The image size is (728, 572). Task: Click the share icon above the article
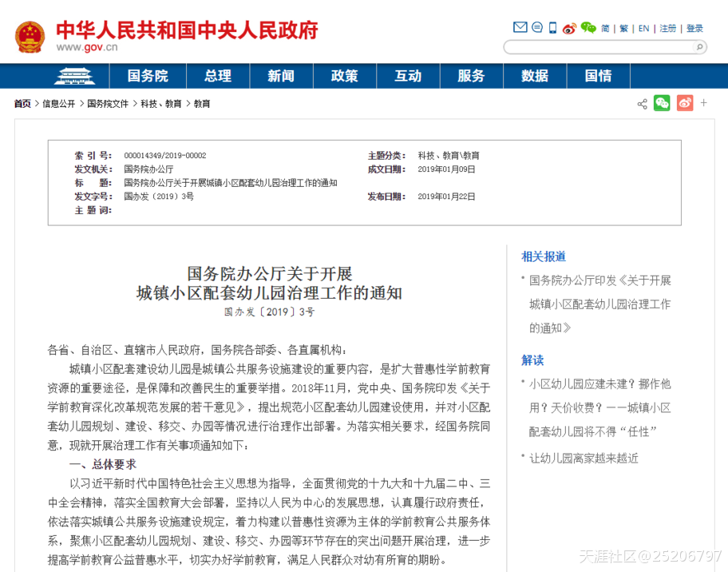[642, 104]
